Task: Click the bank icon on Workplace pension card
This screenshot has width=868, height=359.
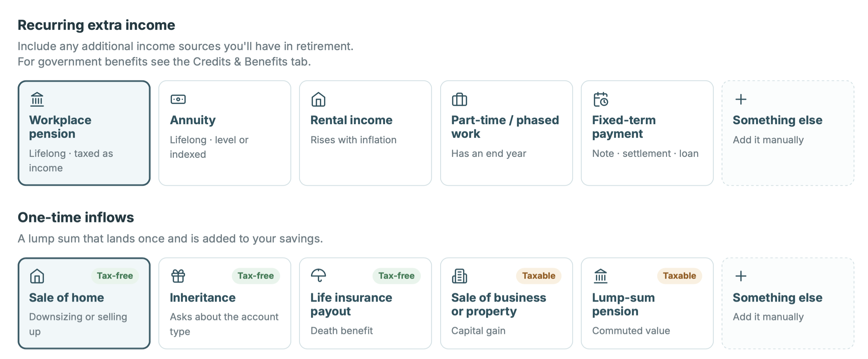Action: tap(37, 99)
